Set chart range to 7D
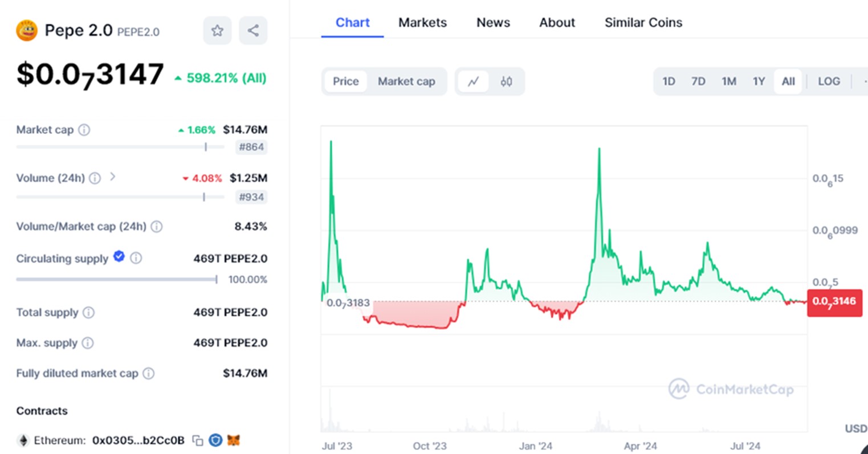Screen dimensions: 868x454 [x=698, y=81]
